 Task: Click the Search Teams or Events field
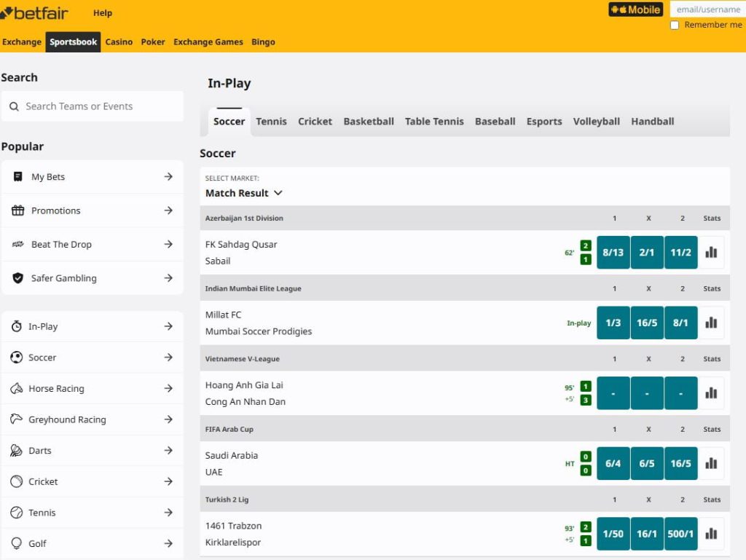[93, 106]
